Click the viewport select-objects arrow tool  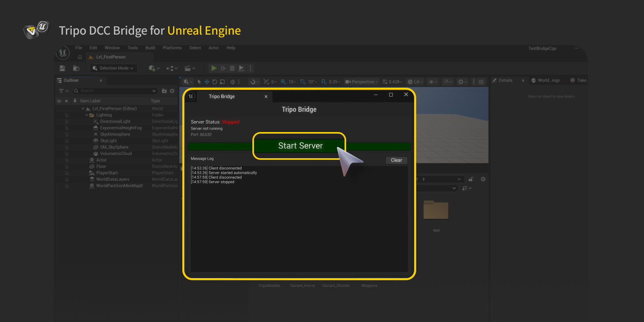pyautogui.click(x=199, y=82)
